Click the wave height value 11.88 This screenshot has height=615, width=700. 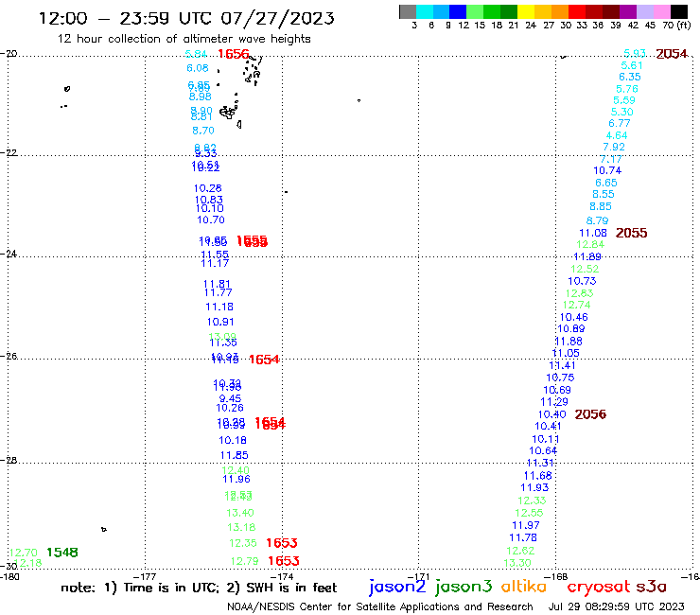(569, 342)
